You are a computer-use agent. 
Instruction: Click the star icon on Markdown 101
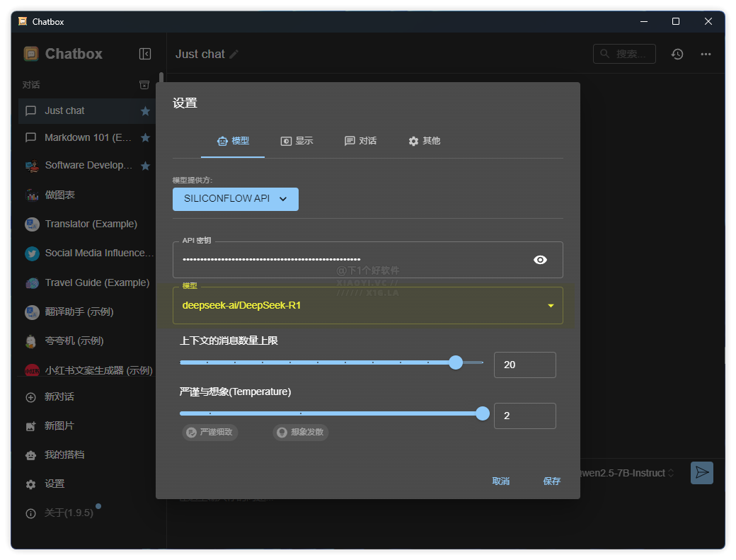pyautogui.click(x=145, y=137)
